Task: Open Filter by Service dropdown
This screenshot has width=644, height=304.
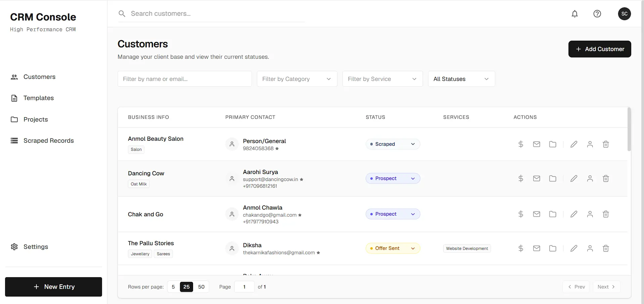Action: pos(382,79)
